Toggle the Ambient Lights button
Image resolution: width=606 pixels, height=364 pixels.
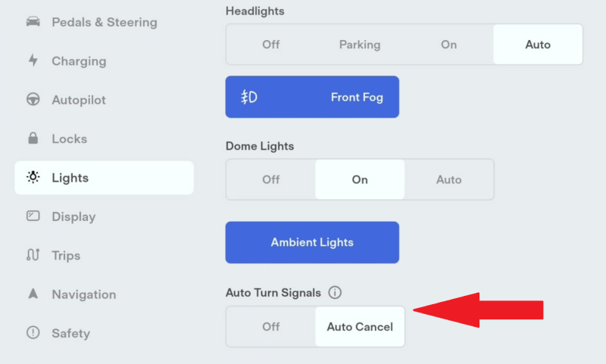[x=312, y=242]
